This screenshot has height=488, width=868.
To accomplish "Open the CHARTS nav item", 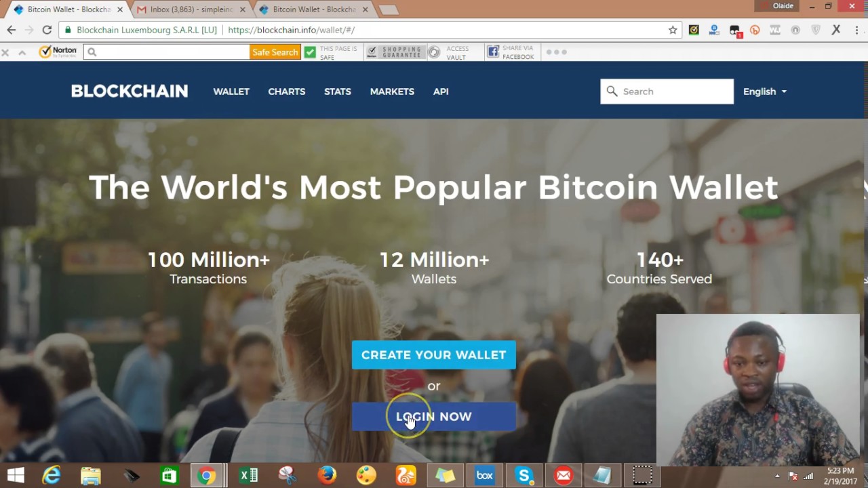I will pos(287,91).
